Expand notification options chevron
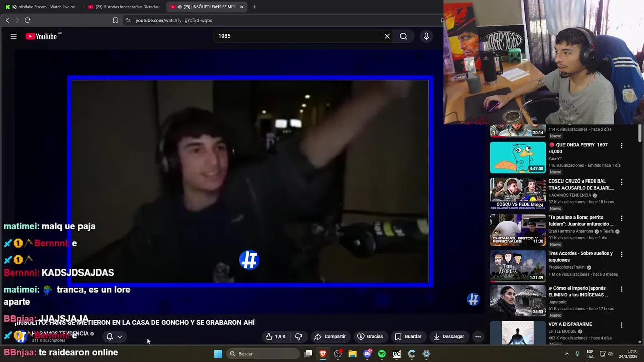Screen dimensions: 644x362 click(120, 337)
